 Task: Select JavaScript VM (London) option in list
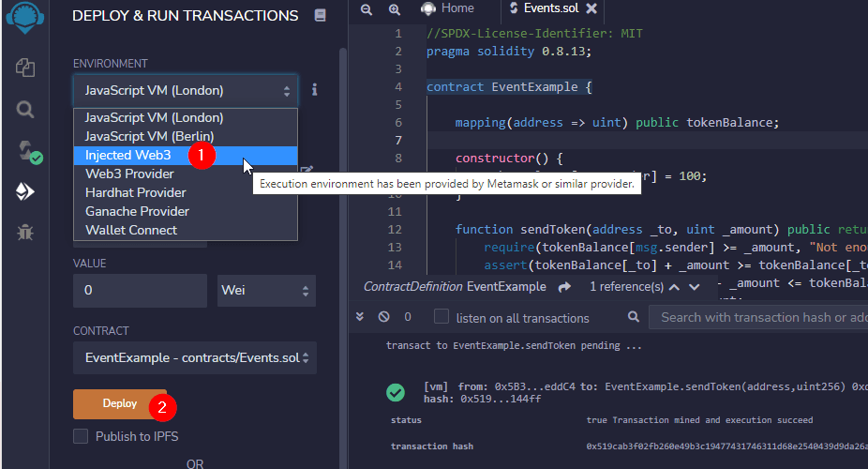coord(186,117)
